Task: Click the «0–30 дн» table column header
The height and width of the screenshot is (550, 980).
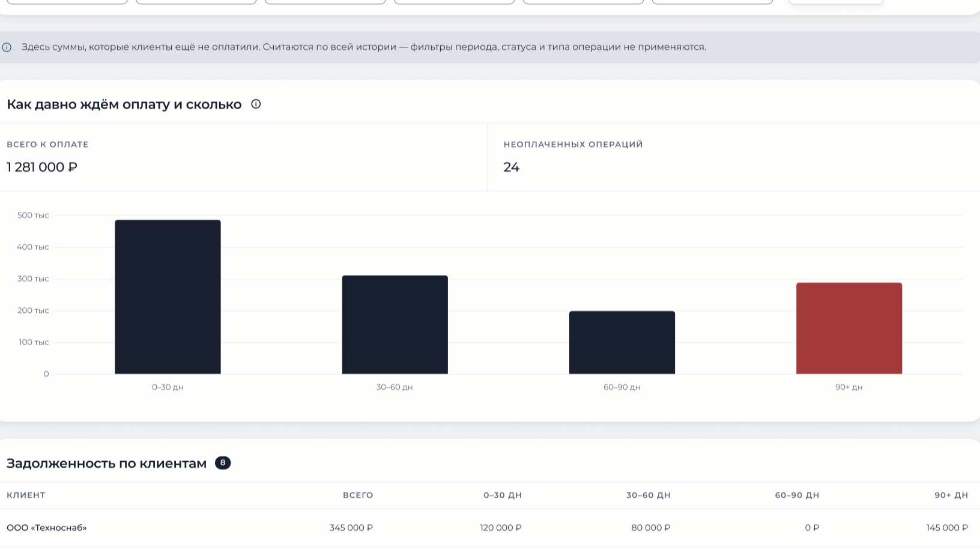Action: click(503, 495)
